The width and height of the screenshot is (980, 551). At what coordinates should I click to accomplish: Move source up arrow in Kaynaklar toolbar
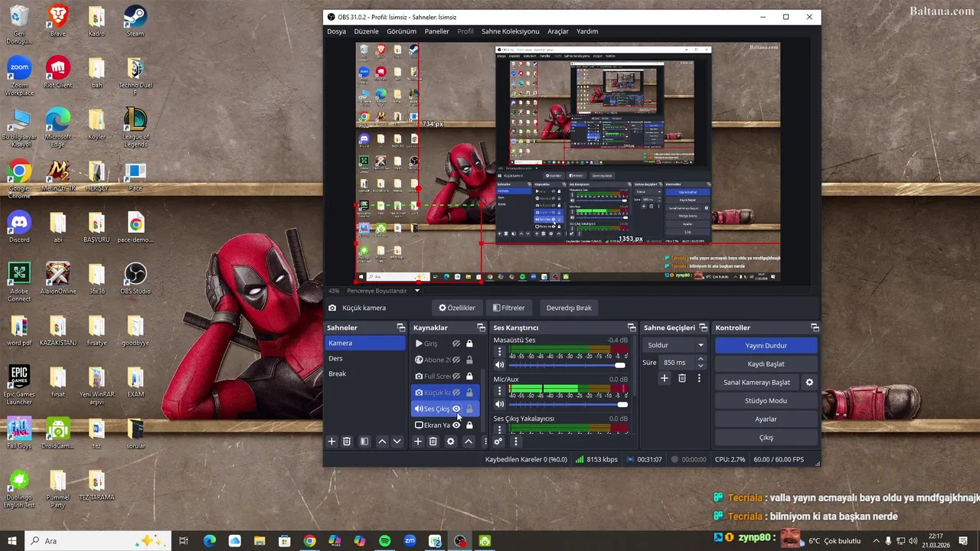pos(469,442)
